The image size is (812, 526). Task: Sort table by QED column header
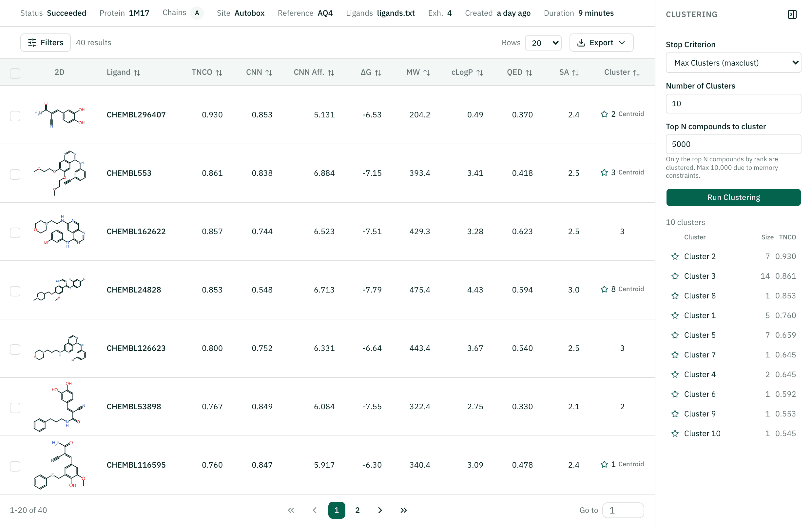pos(519,72)
